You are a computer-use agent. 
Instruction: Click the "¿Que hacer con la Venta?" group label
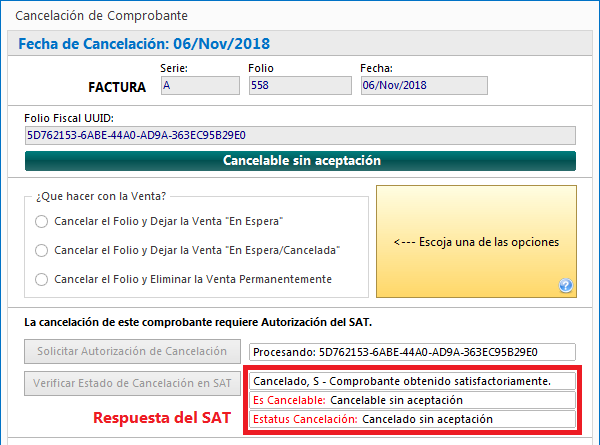101,196
